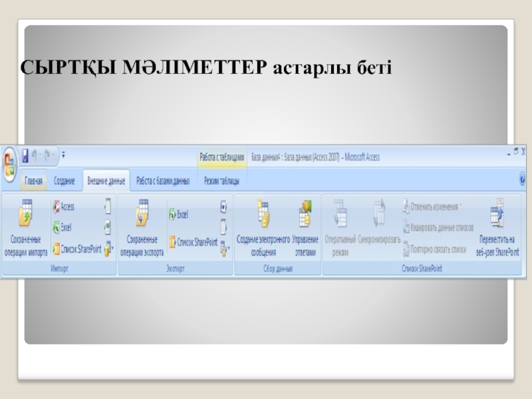Click the Экспорт group label

[176, 269]
